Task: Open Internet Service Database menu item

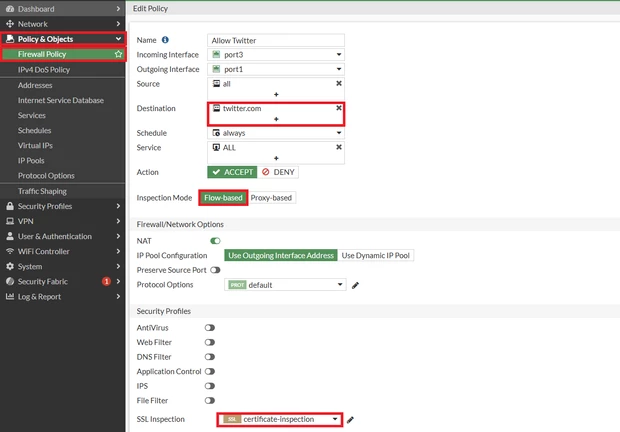Action: point(62,100)
